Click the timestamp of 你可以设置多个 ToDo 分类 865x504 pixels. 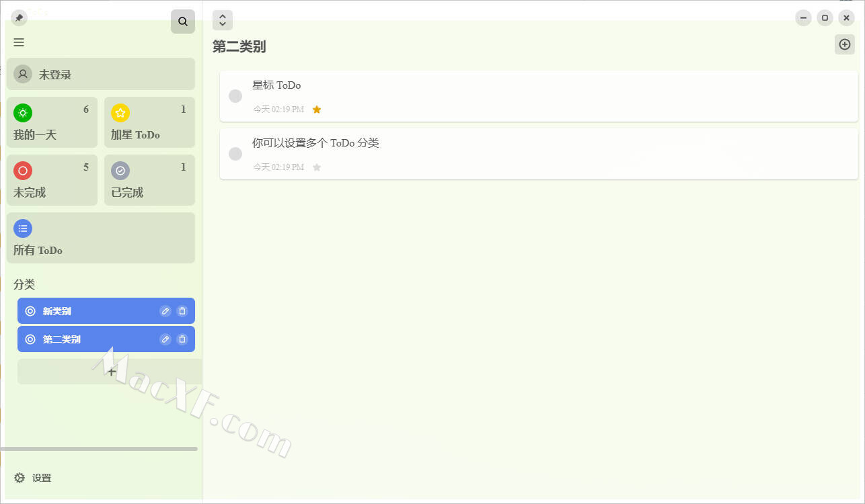coord(278,167)
